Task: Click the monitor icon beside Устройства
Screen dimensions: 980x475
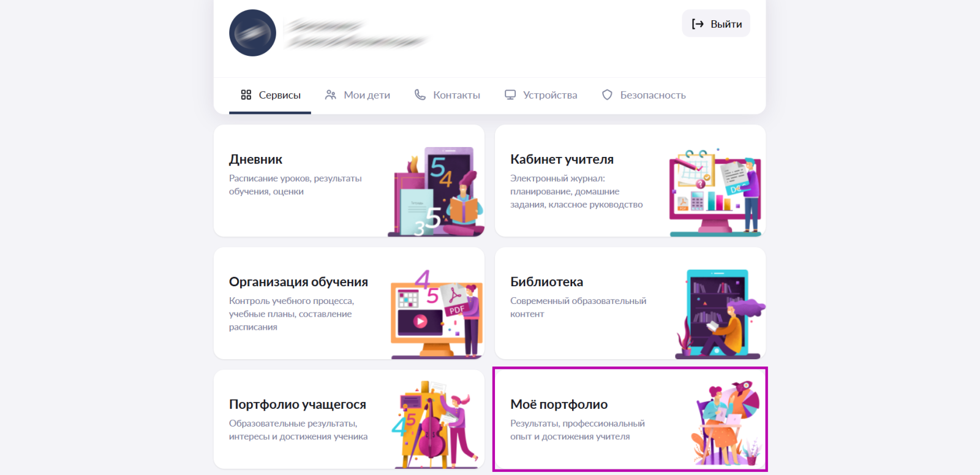Action: point(510,94)
